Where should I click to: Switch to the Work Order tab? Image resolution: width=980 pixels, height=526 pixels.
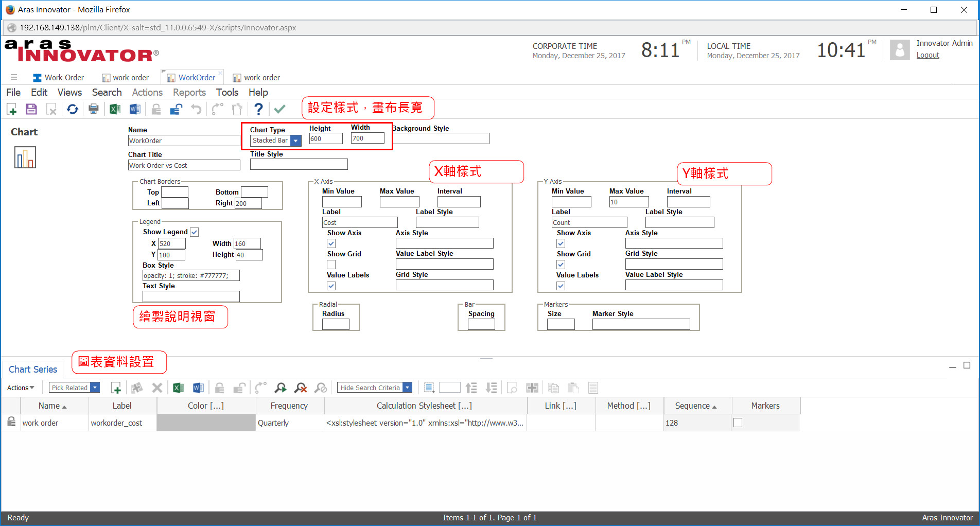[x=58, y=77]
